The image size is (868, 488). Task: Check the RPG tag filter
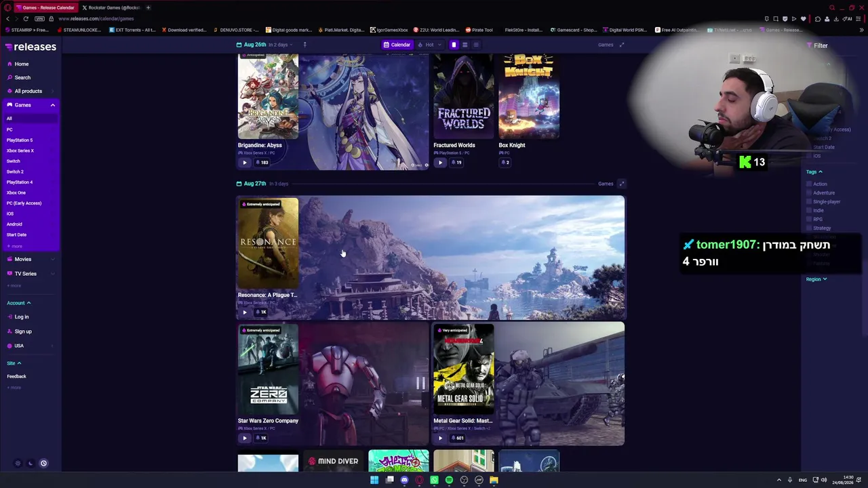808,220
